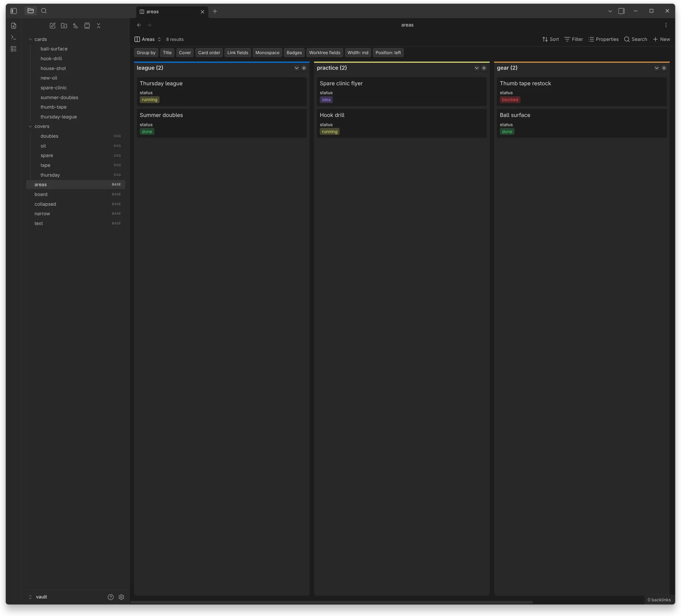Toggle the left sidebar icon
Image resolution: width=681 pixels, height=616 pixels.
click(x=14, y=11)
